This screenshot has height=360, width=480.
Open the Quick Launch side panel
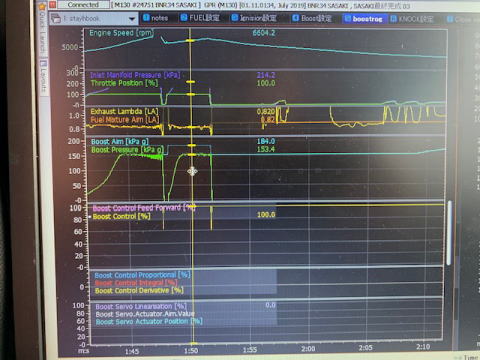42,33
